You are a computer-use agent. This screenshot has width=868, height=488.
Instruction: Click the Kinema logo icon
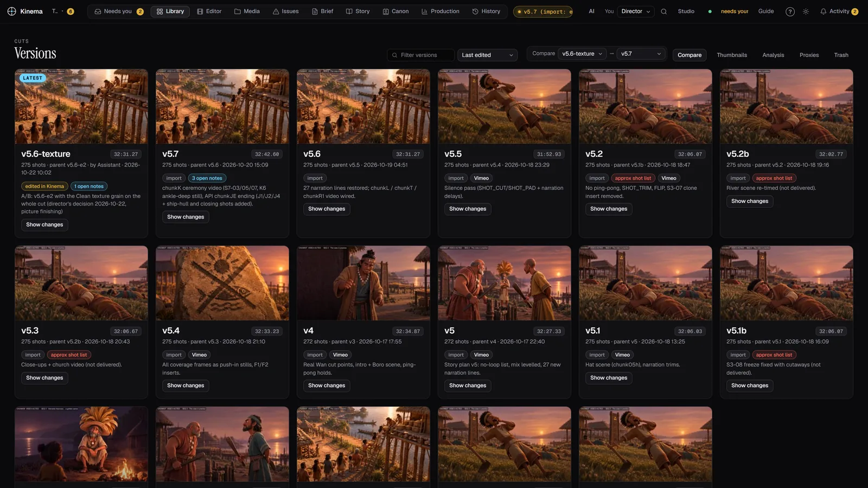pos(11,11)
